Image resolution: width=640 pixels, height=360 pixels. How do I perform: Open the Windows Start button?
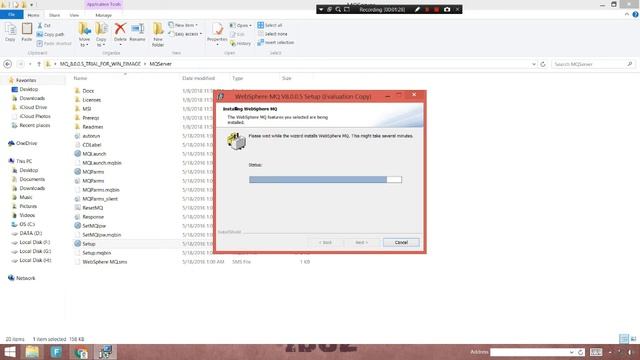coord(10,352)
